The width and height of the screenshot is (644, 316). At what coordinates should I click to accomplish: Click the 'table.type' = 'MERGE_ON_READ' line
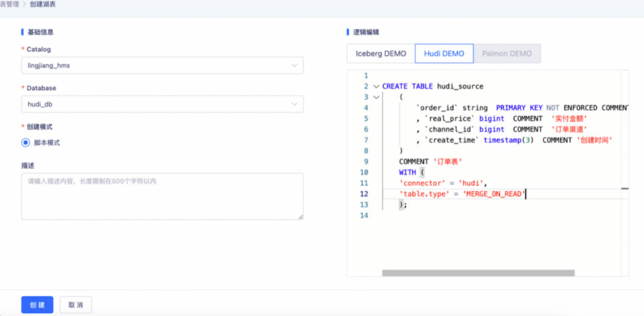[x=462, y=194]
